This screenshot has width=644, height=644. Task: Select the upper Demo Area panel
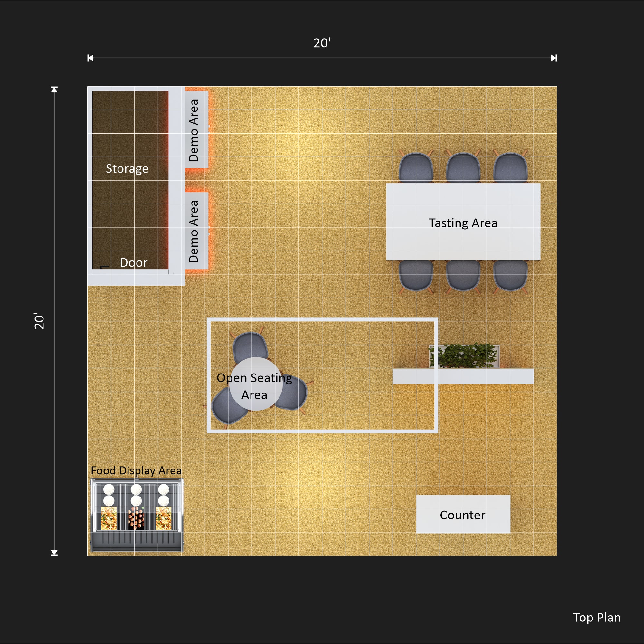click(x=196, y=130)
